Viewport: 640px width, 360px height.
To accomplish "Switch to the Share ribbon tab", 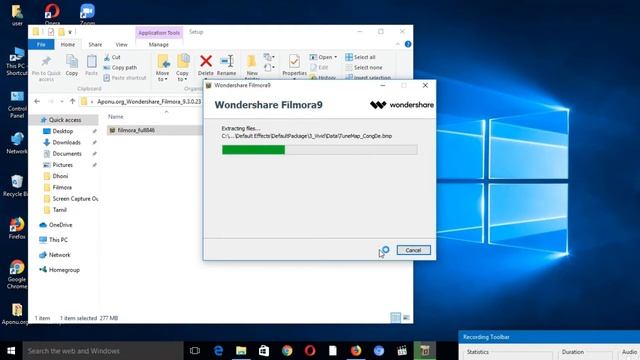I will pyautogui.click(x=95, y=44).
